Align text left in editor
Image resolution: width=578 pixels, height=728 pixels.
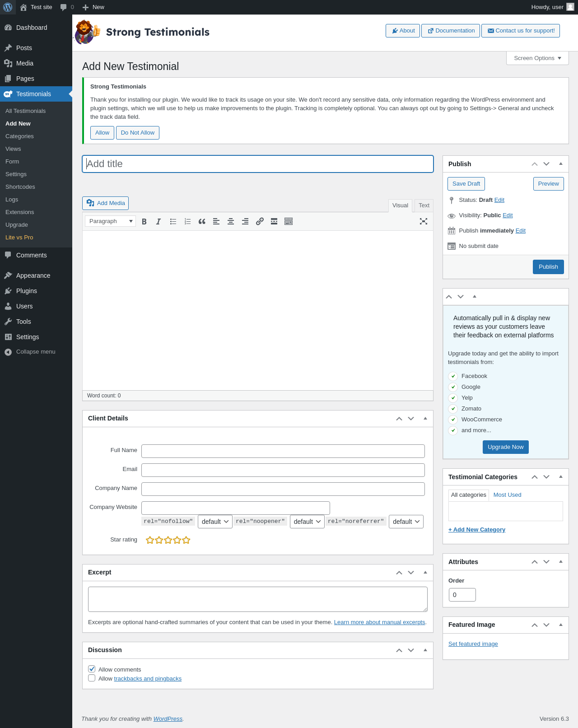216,221
